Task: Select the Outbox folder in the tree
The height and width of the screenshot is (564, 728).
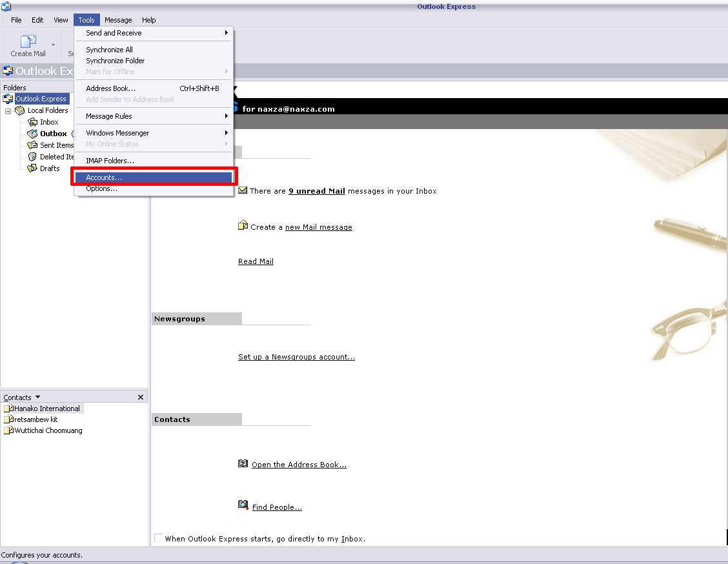Action: [54, 134]
